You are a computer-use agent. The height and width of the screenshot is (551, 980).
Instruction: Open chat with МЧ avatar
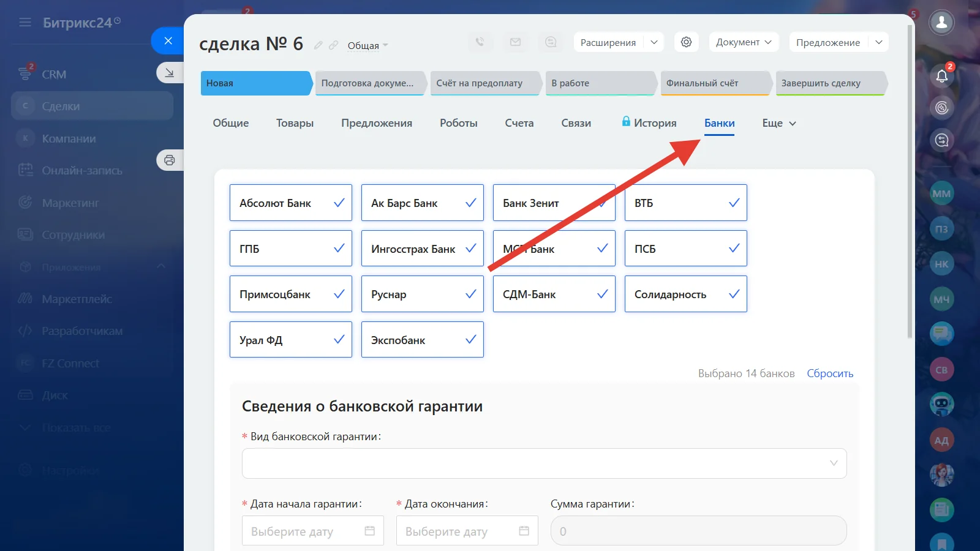click(x=942, y=299)
